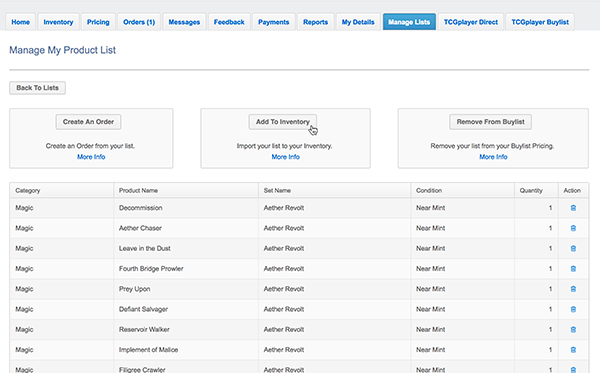Switch to the Inventory tab
Screen dimensions: 600x373
58,22
